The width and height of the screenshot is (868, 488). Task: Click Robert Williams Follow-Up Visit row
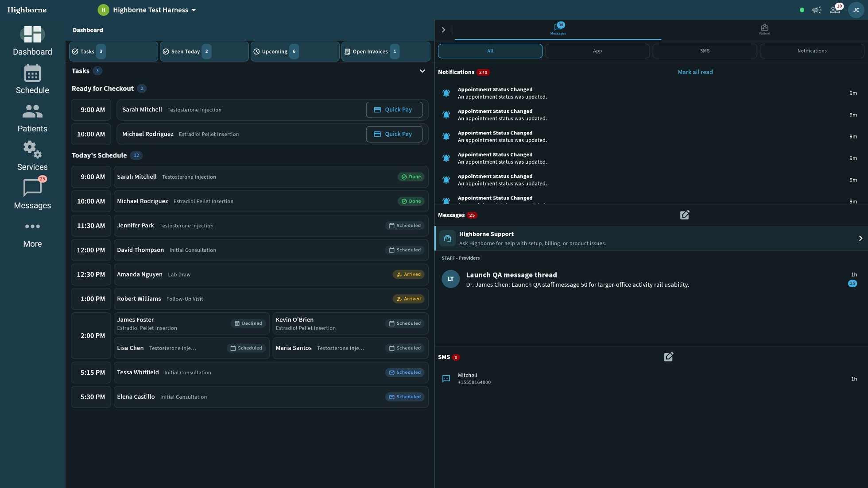(x=271, y=299)
